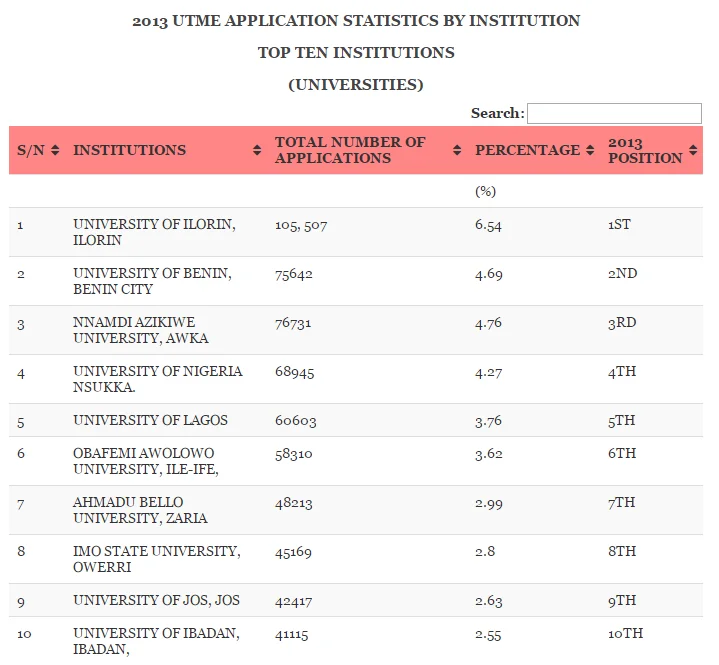Click applications value 60603
This screenshot has height=665, width=719.
pyautogui.click(x=296, y=421)
